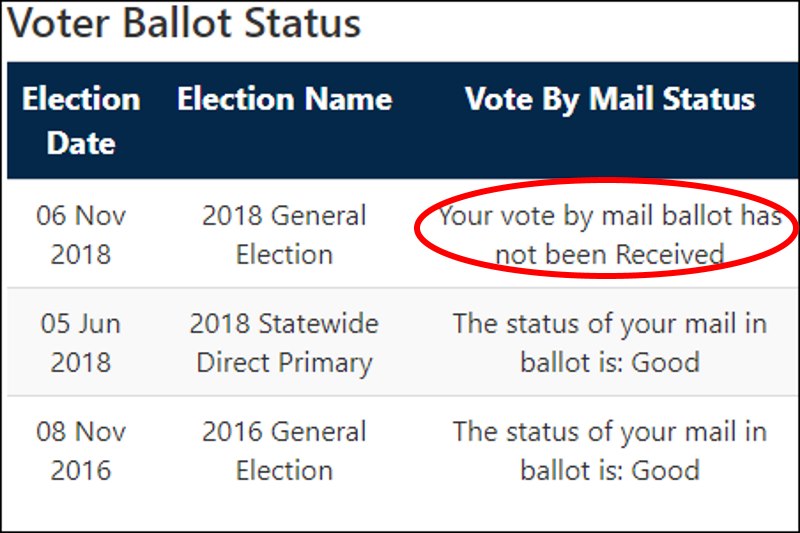Click the mail status text for the 2016 General Election
The width and height of the screenshot is (800, 533).
pos(609,450)
